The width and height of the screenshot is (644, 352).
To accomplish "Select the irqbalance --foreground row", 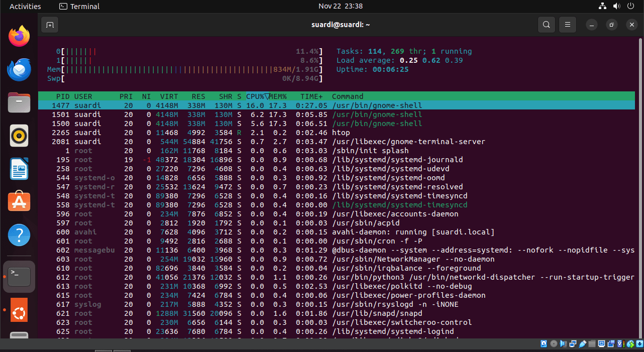I will pyautogui.click(x=337, y=268).
